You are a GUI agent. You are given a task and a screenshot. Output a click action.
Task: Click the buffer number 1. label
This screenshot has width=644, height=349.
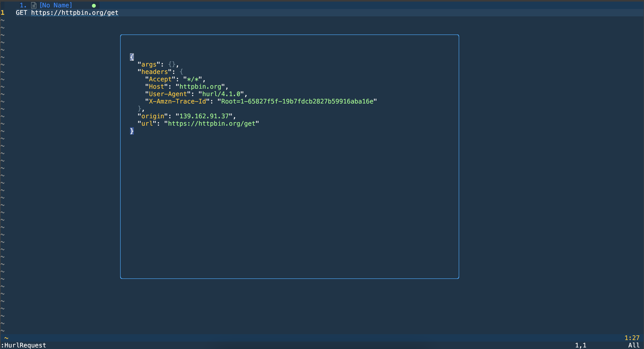23,5
